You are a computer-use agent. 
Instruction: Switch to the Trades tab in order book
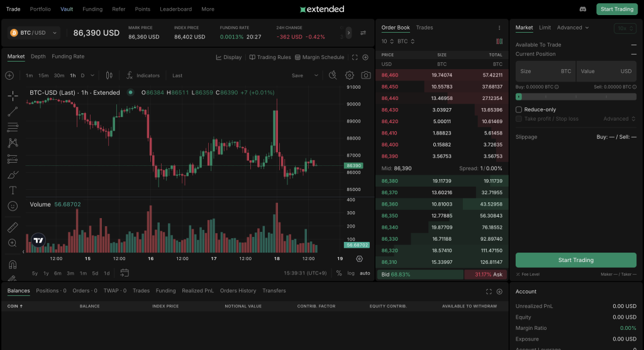425,28
